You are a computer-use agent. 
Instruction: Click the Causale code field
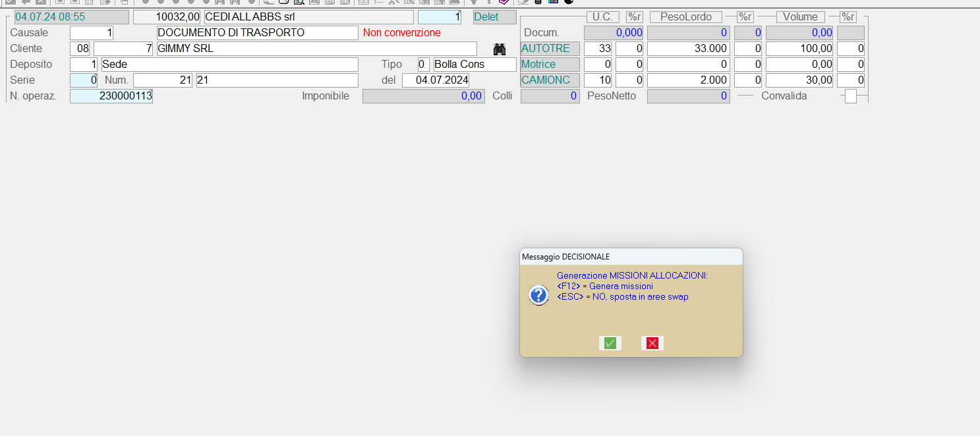(x=92, y=33)
